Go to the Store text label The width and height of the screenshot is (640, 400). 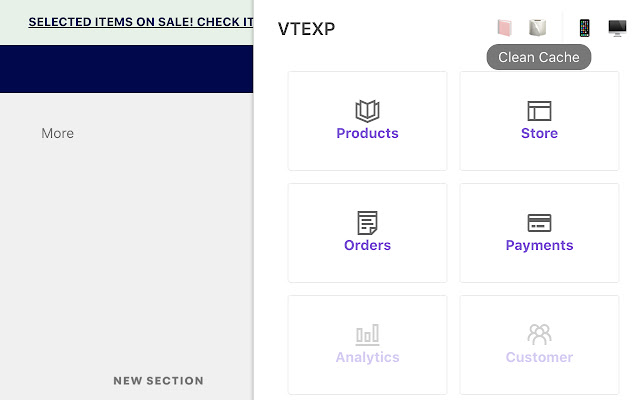pos(539,134)
